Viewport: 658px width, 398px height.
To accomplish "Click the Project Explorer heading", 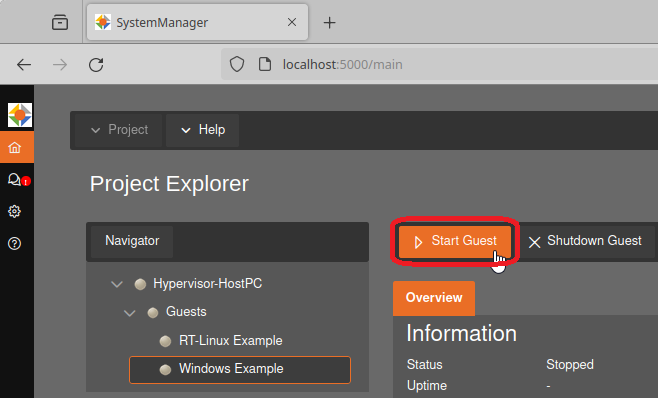I will tap(169, 184).
